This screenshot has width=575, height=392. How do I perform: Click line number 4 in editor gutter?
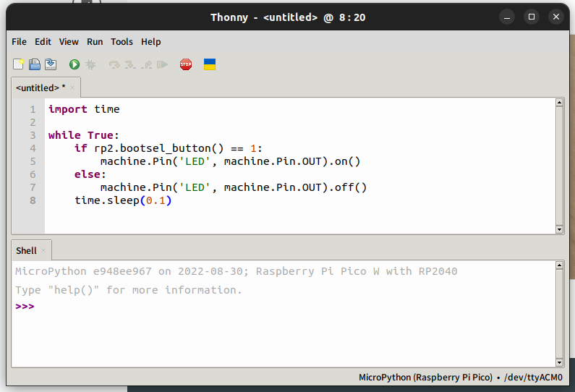click(x=33, y=148)
